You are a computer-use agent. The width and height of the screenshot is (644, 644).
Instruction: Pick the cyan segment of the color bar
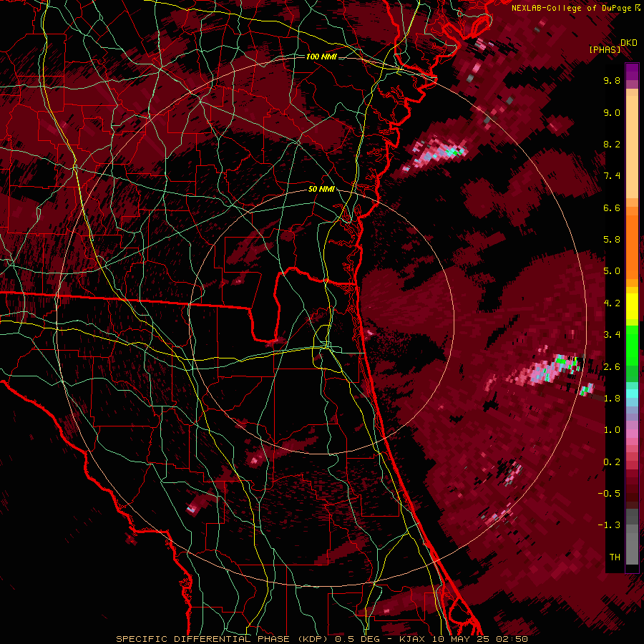pyautogui.click(x=632, y=393)
